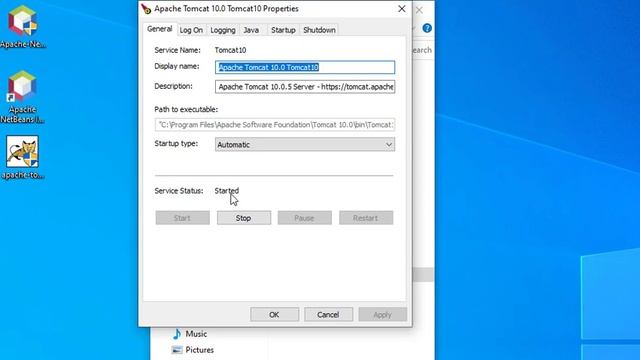This screenshot has width=640, height=360.
Task: Open the Logging tab
Action: 223,30
